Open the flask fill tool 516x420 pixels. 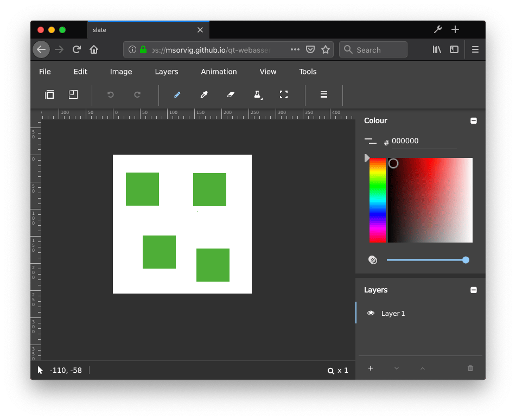point(257,95)
